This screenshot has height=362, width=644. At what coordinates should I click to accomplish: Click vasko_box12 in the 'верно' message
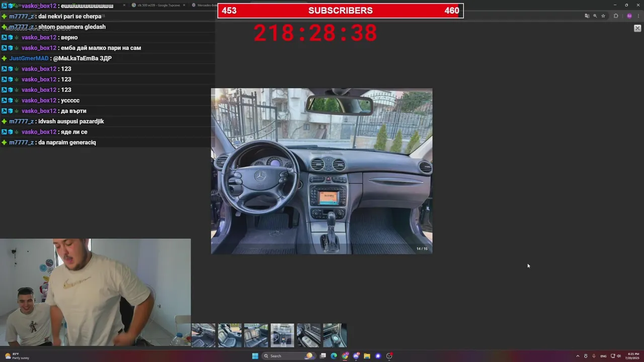39,37
